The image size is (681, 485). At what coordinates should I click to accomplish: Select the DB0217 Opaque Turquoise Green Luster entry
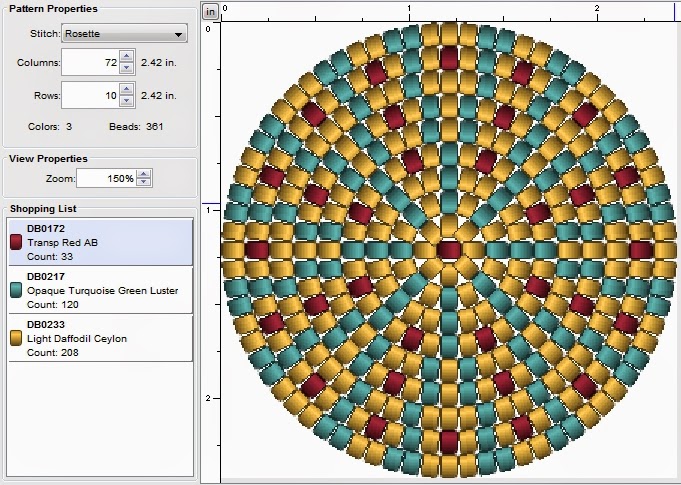[100, 290]
